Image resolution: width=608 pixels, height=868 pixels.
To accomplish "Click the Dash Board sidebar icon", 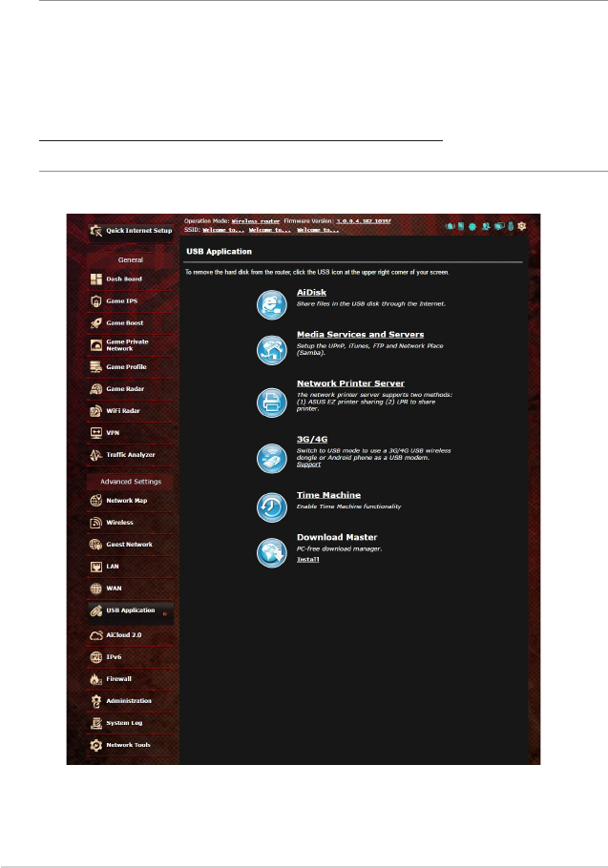I will (x=96, y=279).
